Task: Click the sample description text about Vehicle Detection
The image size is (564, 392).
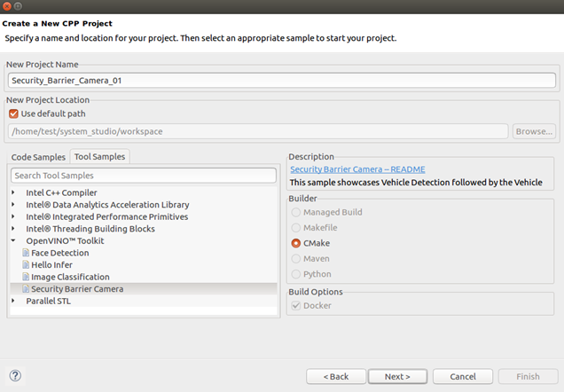Action: 416,183
